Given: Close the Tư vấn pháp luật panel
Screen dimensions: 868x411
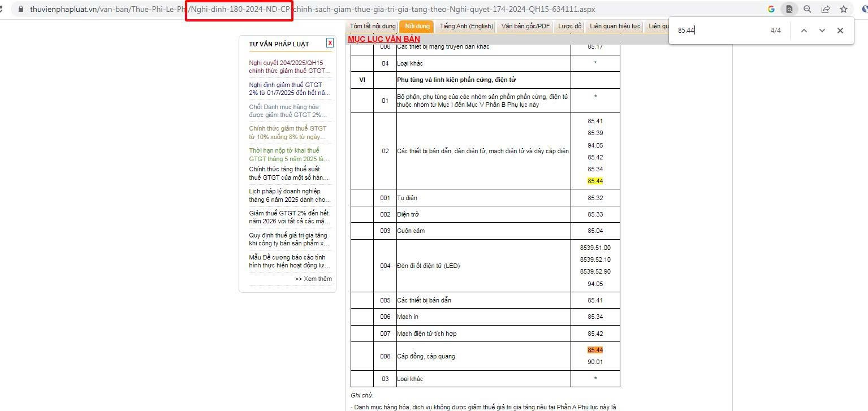Looking at the screenshot, I should [330, 43].
